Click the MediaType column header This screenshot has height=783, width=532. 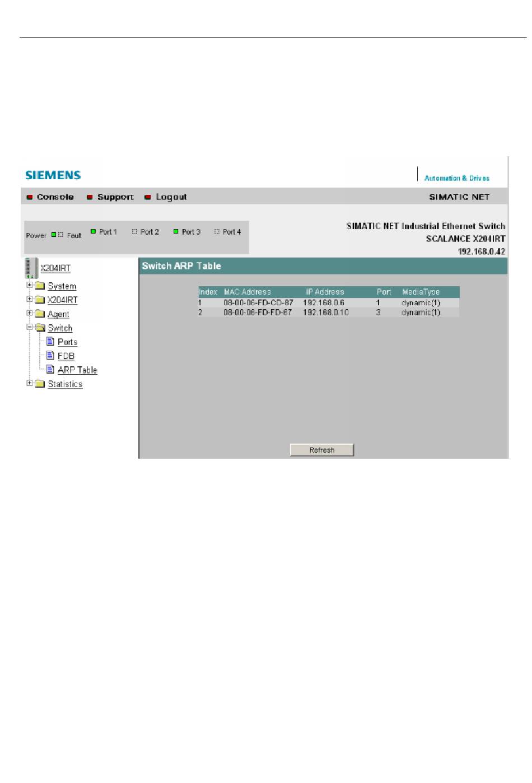click(x=421, y=292)
